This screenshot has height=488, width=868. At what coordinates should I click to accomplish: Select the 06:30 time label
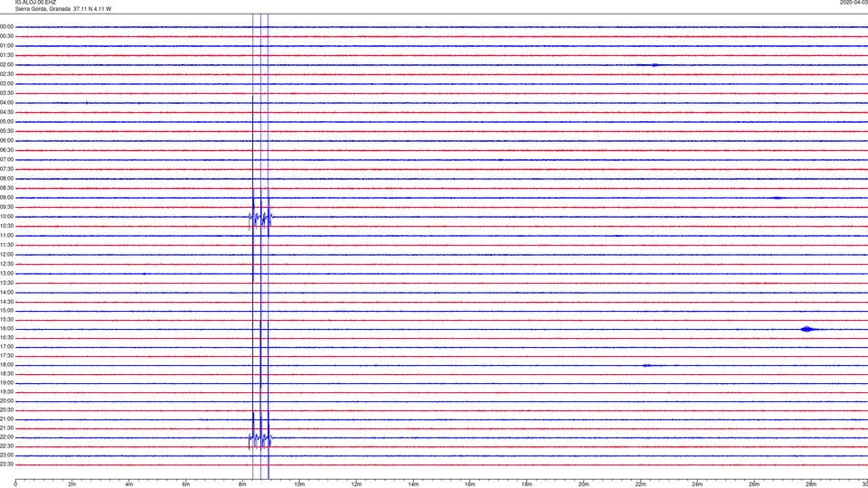click(6, 150)
